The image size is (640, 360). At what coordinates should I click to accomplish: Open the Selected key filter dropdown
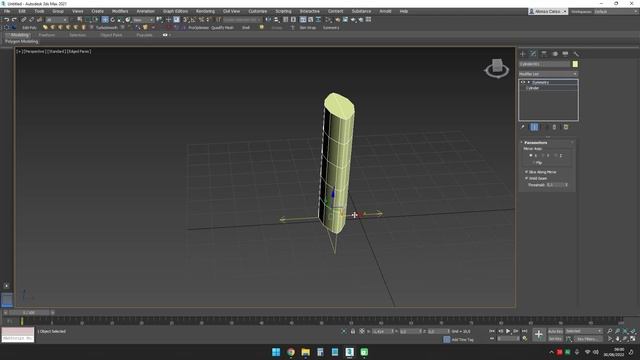tap(583, 331)
